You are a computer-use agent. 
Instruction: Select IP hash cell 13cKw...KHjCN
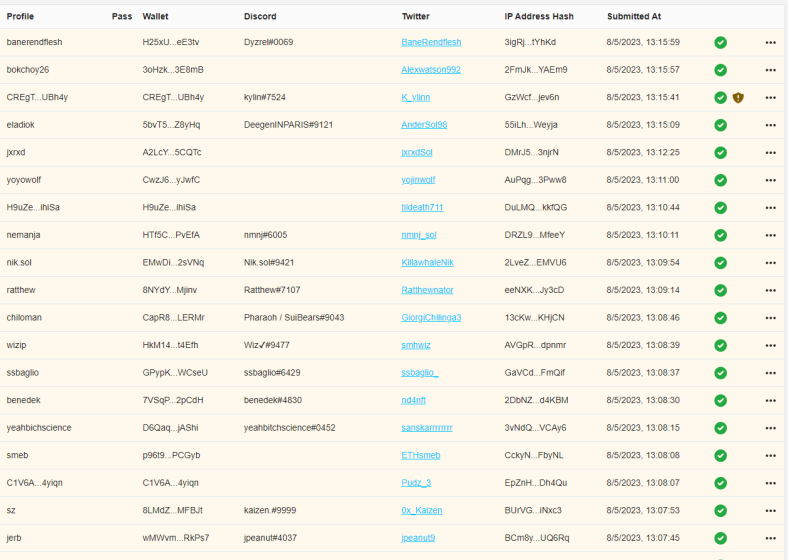coord(534,318)
